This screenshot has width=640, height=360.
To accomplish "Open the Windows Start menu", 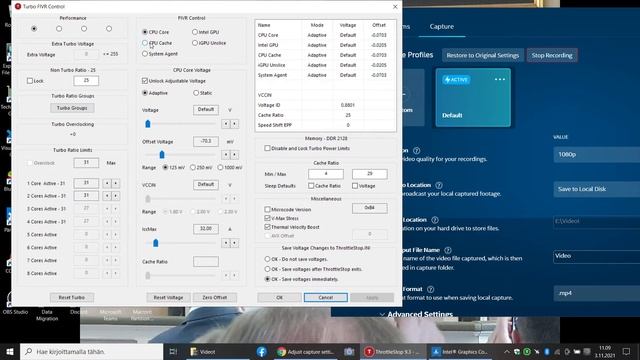I will tap(10, 351).
